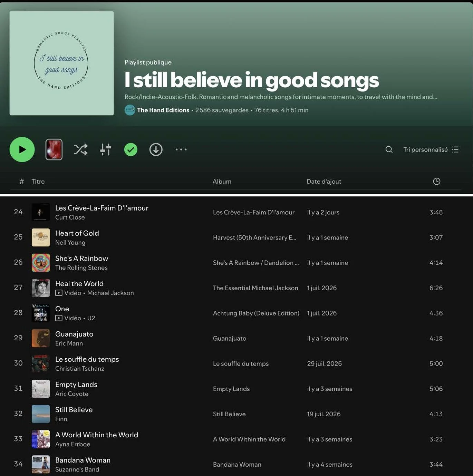The image size is (473, 476).
Task: Download the playlist with the arrow icon
Action: pyautogui.click(x=156, y=149)
